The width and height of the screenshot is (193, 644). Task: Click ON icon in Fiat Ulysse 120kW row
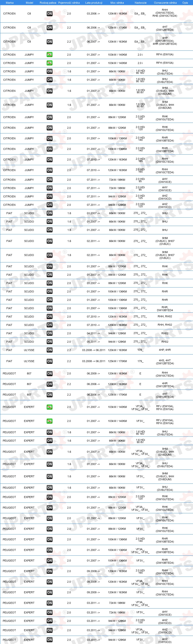pos(50,350)
